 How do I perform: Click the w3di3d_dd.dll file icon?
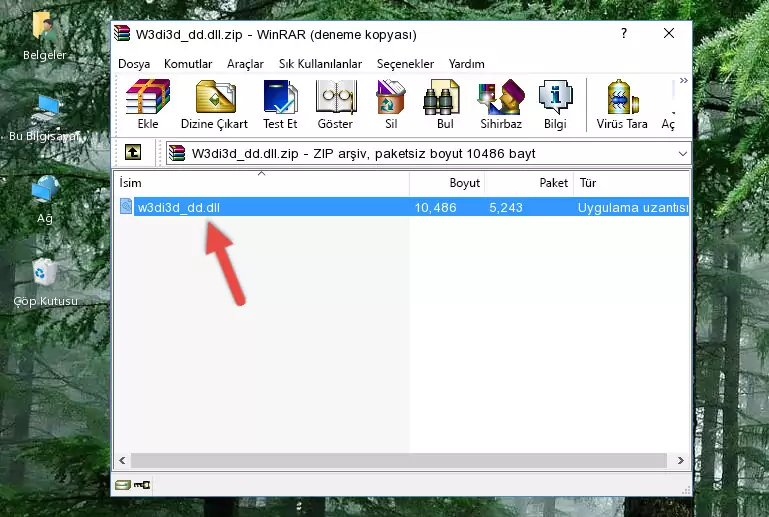tap(126, 207)
